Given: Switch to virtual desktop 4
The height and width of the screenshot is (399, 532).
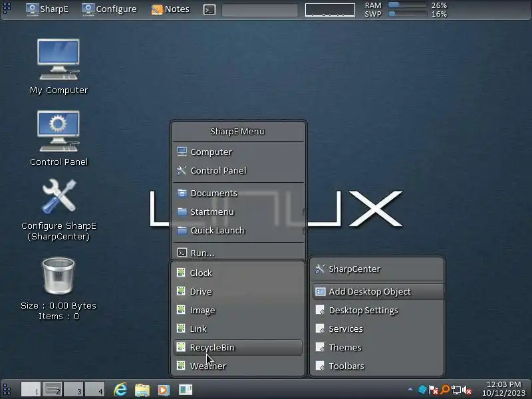Looking at the screenshot, I should [x=94, y=389].
